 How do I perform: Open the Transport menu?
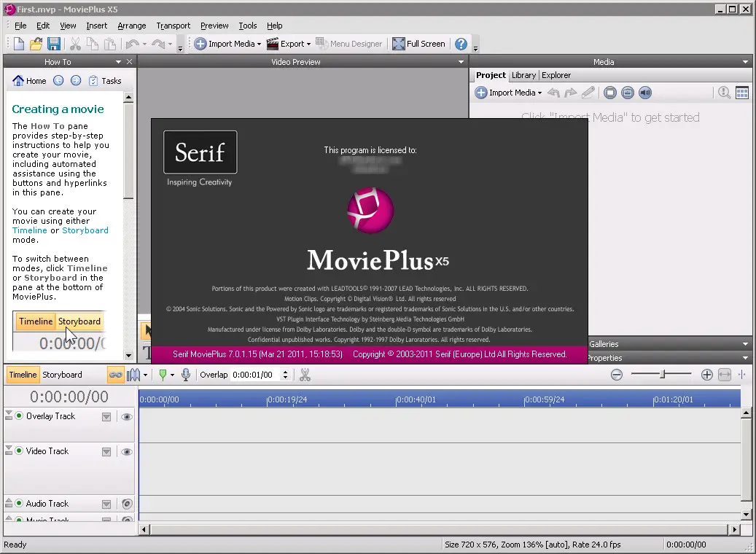(173, 26)
